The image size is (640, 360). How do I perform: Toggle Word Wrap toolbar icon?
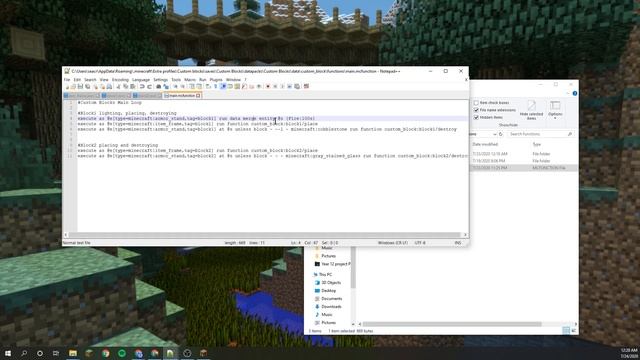[x=208, y=87]
